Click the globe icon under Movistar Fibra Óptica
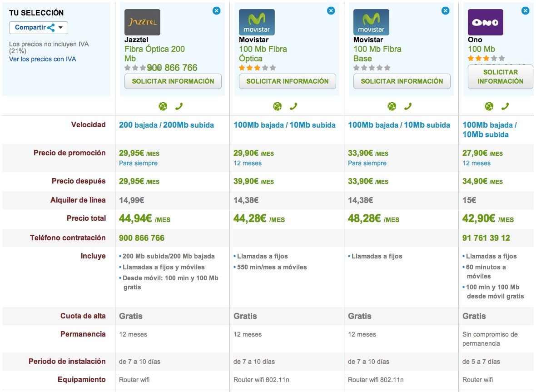 278,106
